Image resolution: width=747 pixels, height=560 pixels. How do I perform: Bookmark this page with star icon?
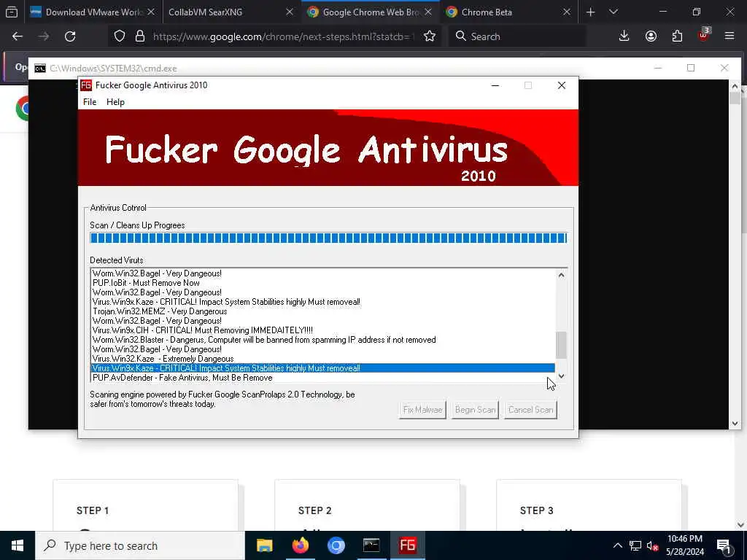pyautogui.click(x=429, y=36)
